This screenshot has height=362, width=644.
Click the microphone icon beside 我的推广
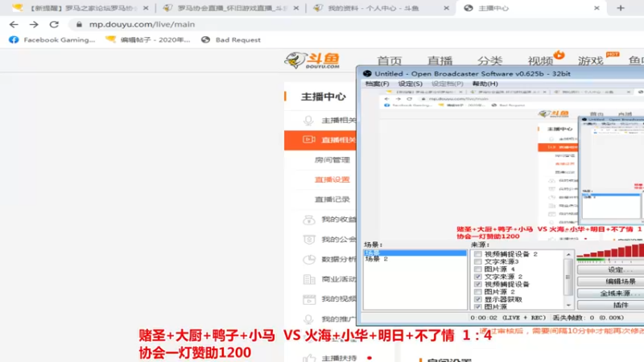(308, 319)
